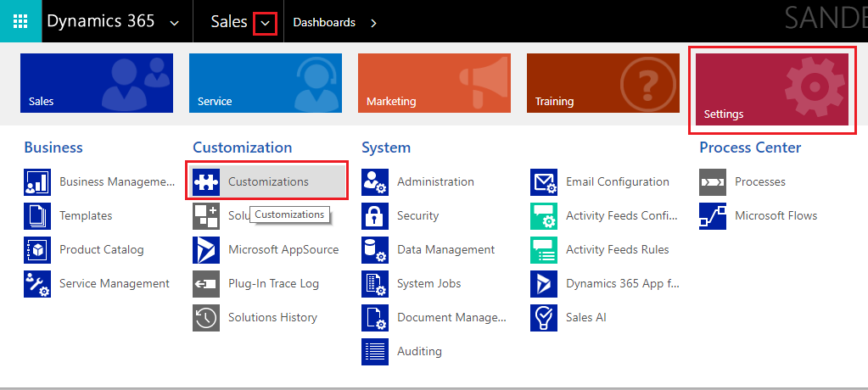Click the Customizations puzzle icon

click(206, 182)
